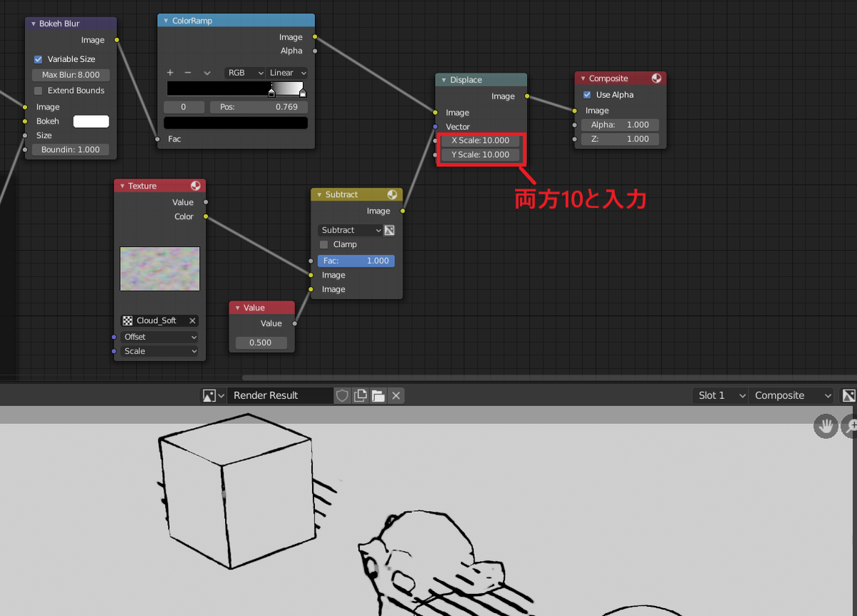The image size is (857, 616).
Task: Open the RGB color mode dropdown
Action: (245, 73)
